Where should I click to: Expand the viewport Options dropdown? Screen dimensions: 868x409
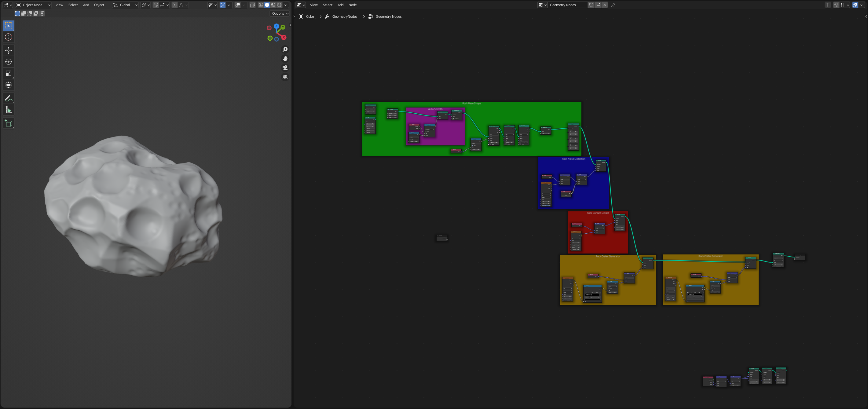(280, 13)
